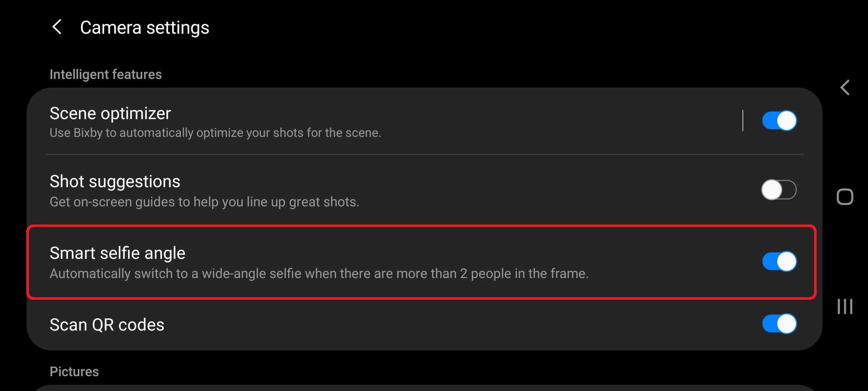868x391 pixels.
Task: Tap the Intelligent features section header
Action: [106, 75]
